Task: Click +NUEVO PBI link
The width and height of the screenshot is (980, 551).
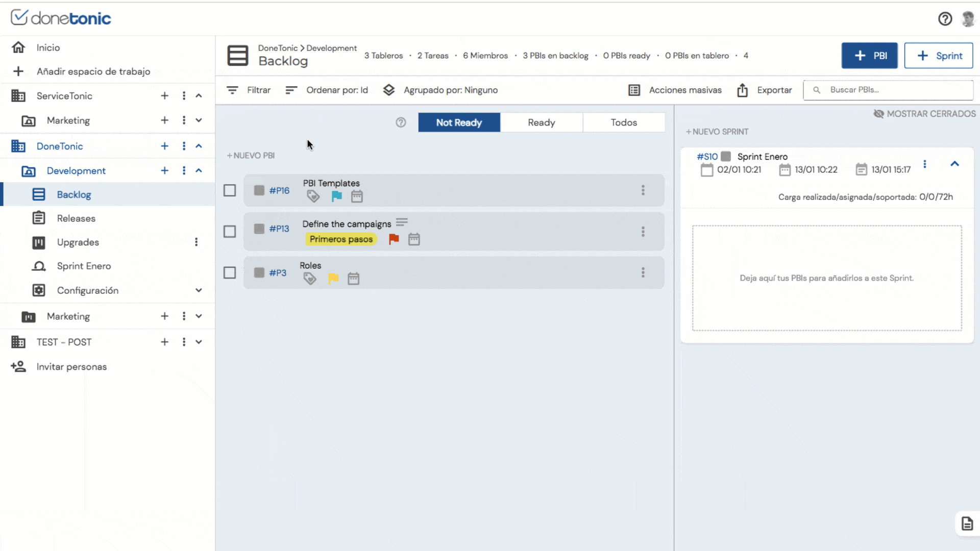Action: click(251, 156)
